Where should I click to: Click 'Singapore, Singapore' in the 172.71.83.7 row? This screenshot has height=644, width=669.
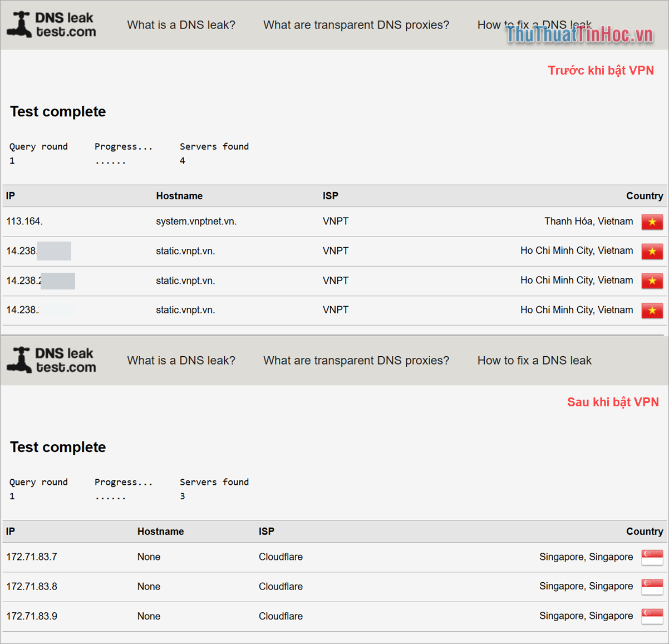coord(586,557)
